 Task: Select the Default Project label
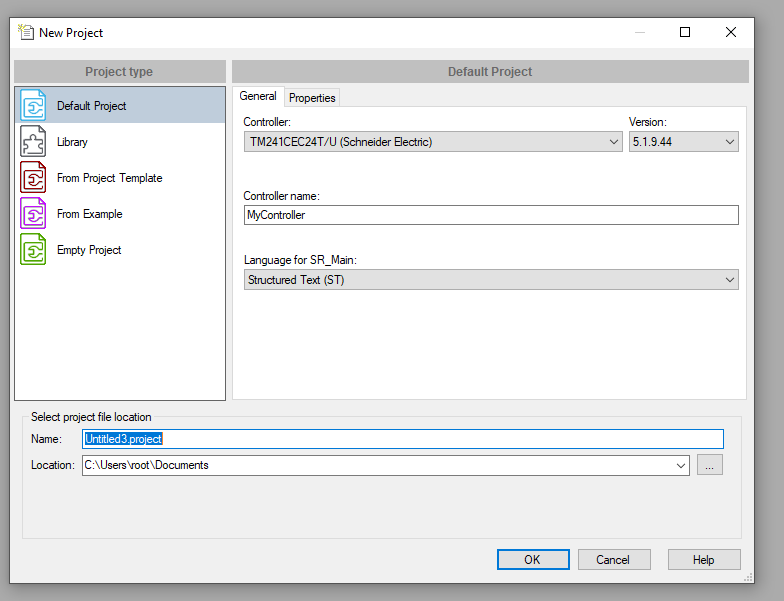[92, 106]
